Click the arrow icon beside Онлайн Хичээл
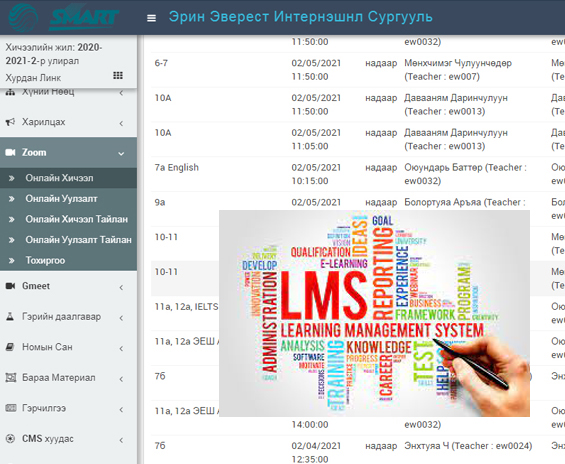This screenshot has height=464, width=565. (12, 178)
